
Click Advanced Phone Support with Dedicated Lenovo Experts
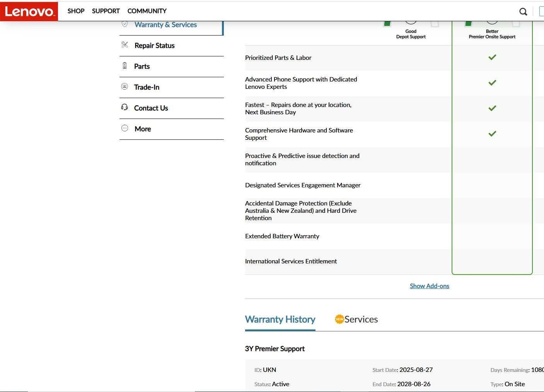301,83
